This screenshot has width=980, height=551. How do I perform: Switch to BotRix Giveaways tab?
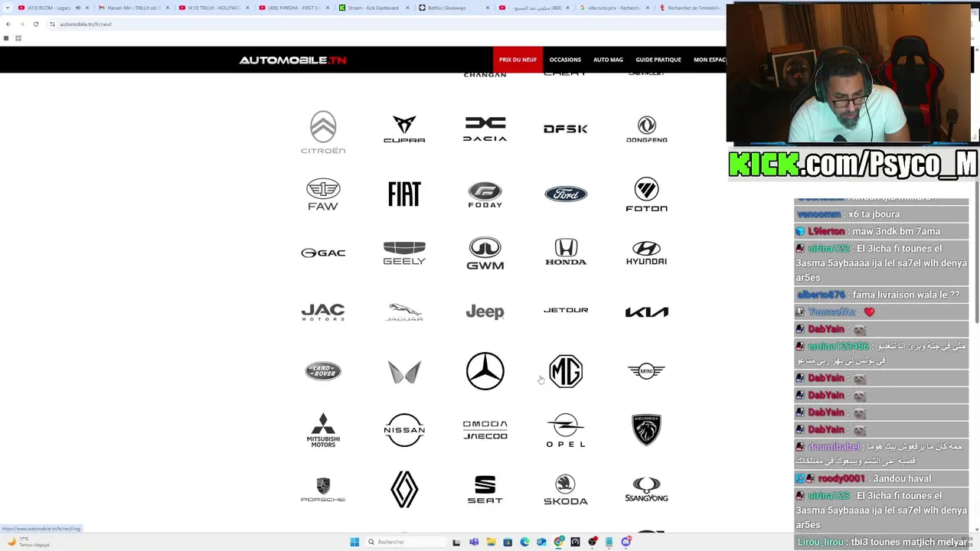(453, 8)
